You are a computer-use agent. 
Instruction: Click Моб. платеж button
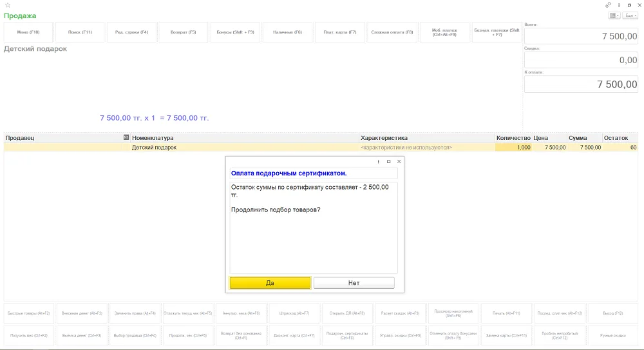click(x=444, y=32)
